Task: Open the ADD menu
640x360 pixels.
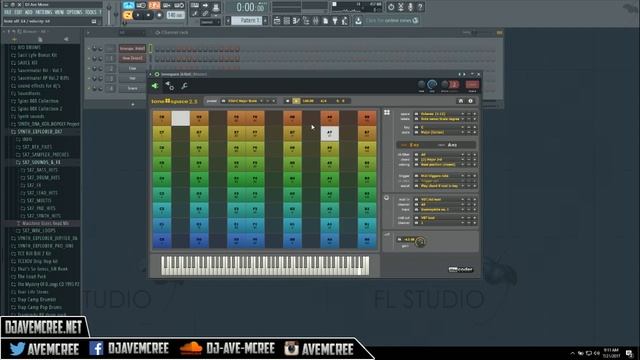Action: pyautogui.click(x=29, y=13)
